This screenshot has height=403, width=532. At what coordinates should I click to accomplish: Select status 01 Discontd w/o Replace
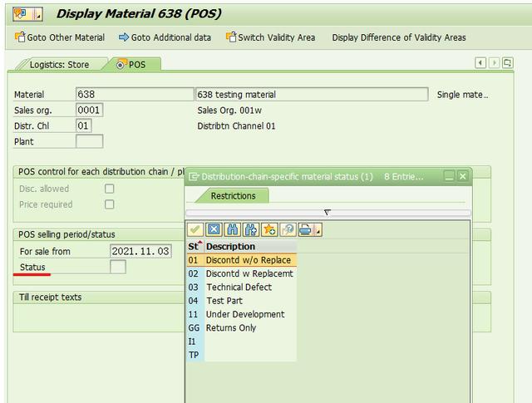click(x=242, y=260)
